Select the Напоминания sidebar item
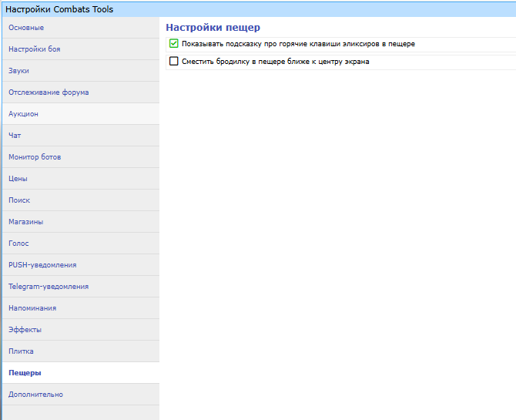 pyautogui.click(x=32, y=308)
